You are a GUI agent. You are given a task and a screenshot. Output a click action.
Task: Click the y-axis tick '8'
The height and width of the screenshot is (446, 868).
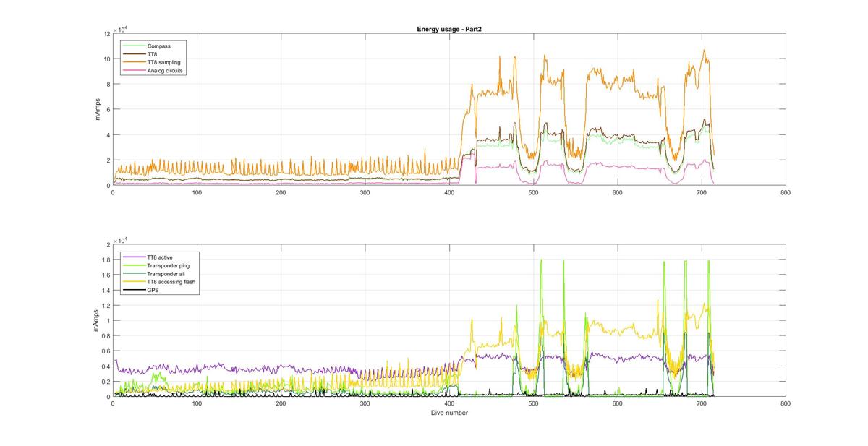click(107, 84)
